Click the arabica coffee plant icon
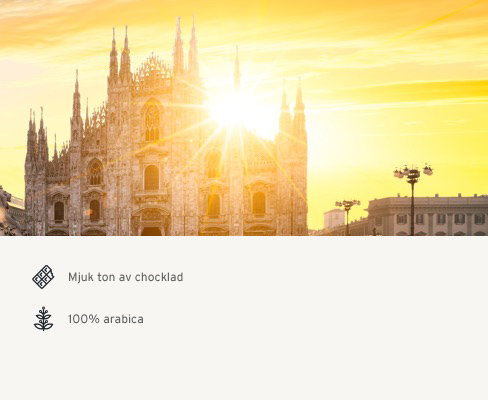 tap(43, 319)
